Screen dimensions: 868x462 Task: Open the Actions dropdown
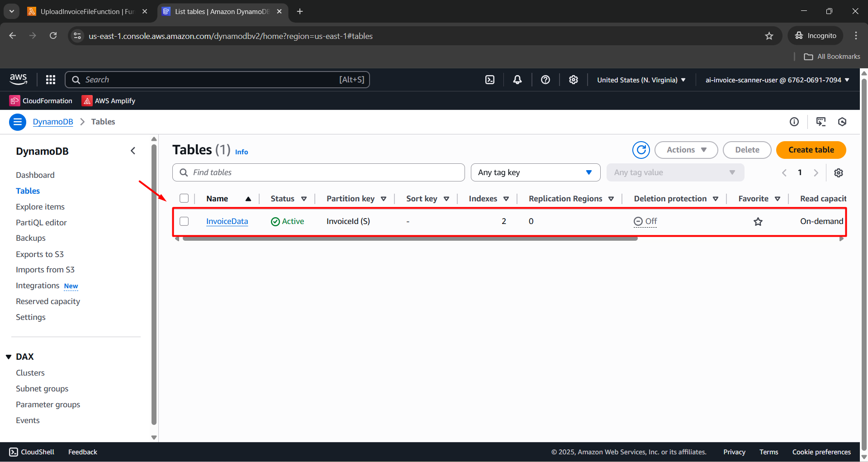point(686,150)
